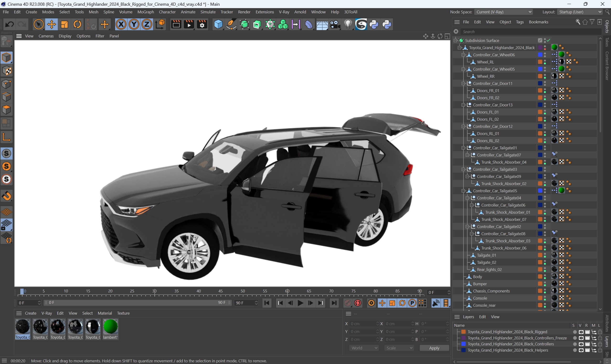Click frame 45 on the timeline ruler
The image size is (611, 364).
[x=220, y=291]
